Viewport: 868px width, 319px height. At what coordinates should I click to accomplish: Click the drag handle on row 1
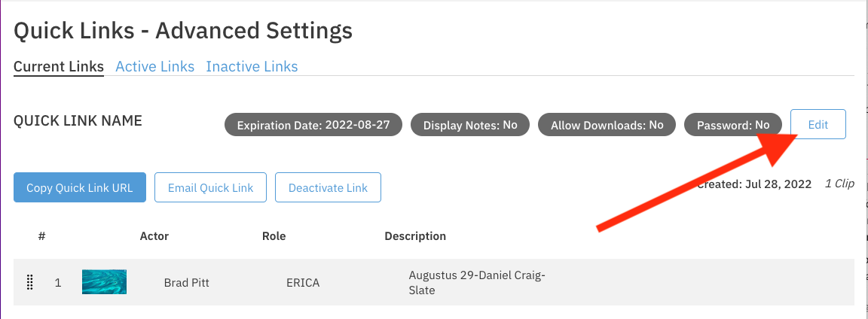tap(30, 283)
